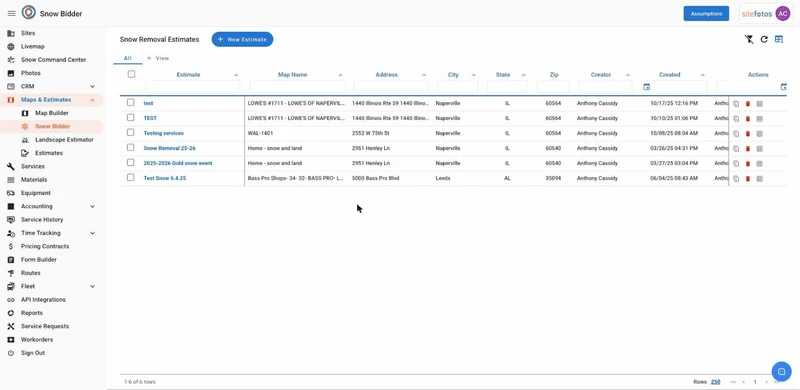The width and height of the screenshot is (800, 390).
Task: Open grid action for the 'test' row
Action: [759, 104]
